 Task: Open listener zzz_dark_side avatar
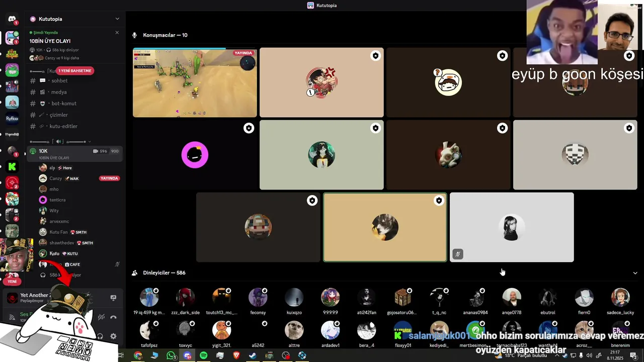(x=186, y=298)
